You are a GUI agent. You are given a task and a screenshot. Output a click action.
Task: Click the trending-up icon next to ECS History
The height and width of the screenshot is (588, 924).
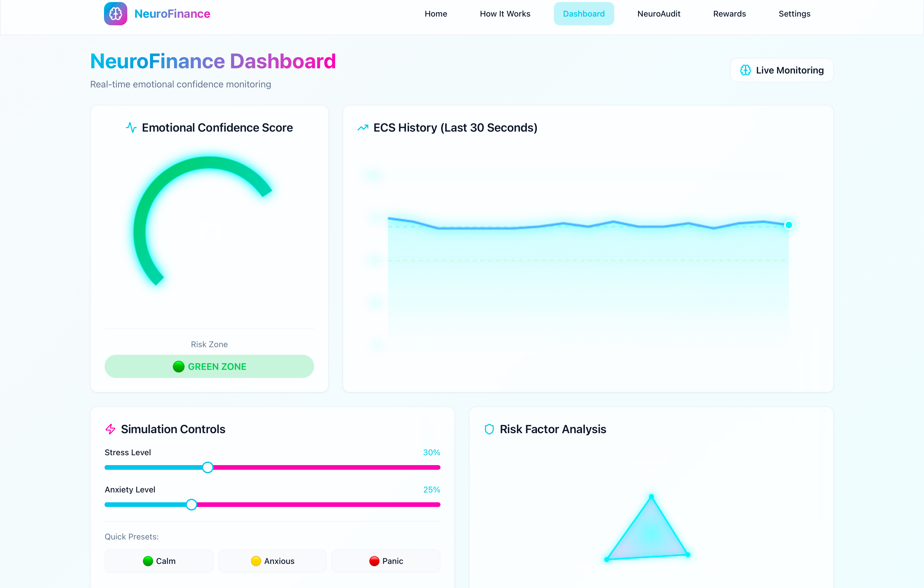click(x=363, y=128)
